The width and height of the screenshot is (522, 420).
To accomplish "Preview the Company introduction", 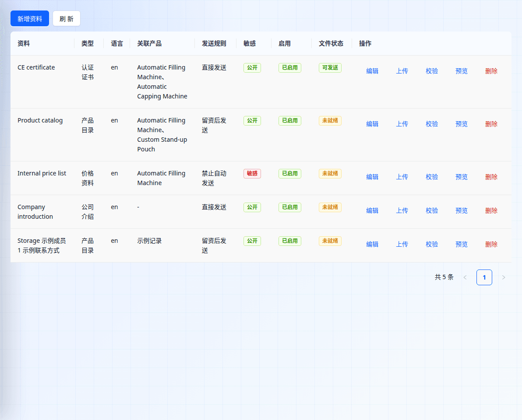I will point(462,210).
